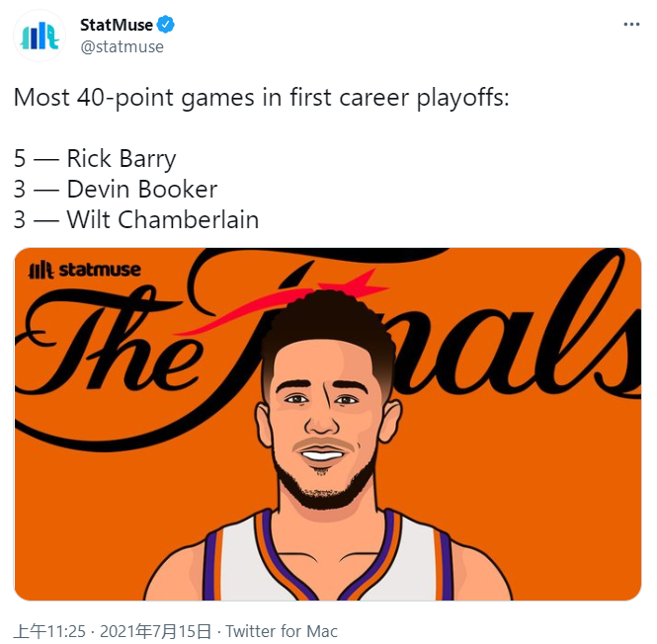Click the blue verified badge
Image resolution: width=657 pixels, height=644 pixels.
pos(167,25)
